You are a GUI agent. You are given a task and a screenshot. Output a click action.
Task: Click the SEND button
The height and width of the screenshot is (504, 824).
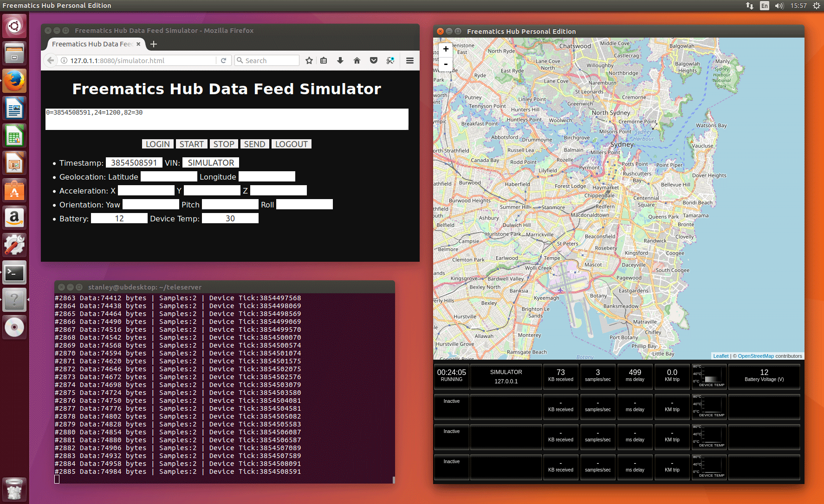(x=255, y=144)
